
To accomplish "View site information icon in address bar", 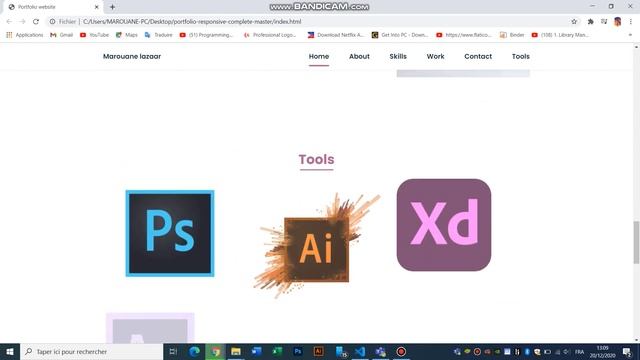I will click(x=52, y=22).
